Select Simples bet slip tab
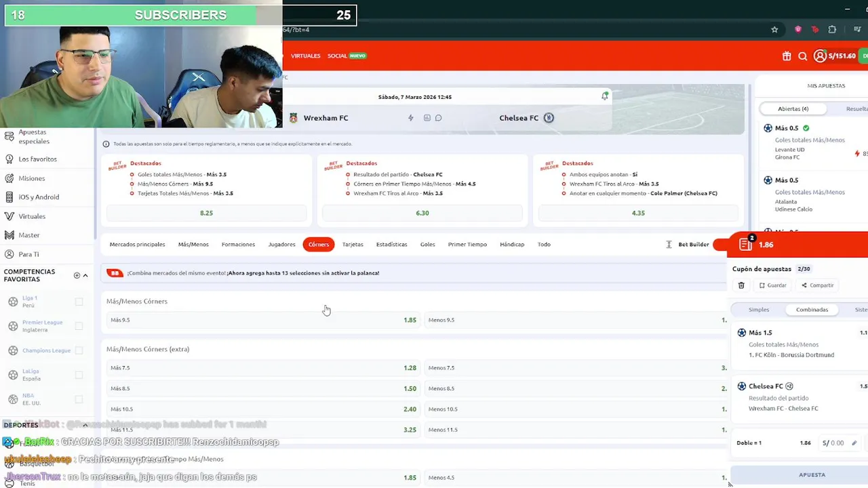868x488 pixels. pos(759,310)
